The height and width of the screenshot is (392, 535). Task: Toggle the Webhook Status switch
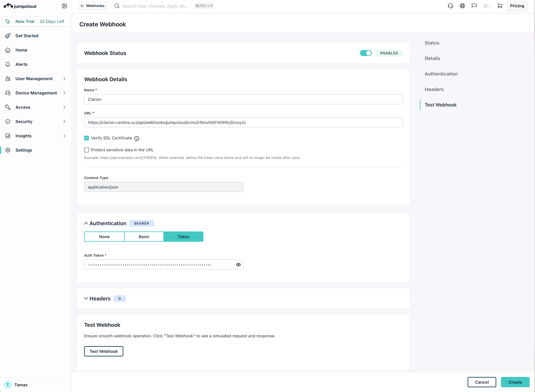(366, 53)
